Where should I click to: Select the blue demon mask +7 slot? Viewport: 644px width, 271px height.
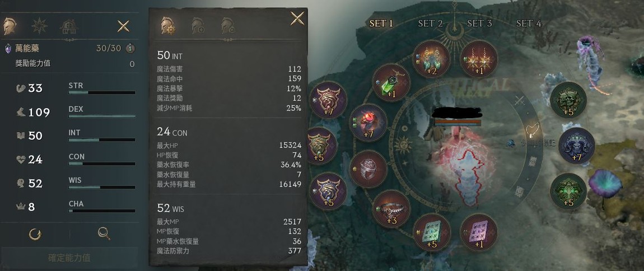[577, 146]
